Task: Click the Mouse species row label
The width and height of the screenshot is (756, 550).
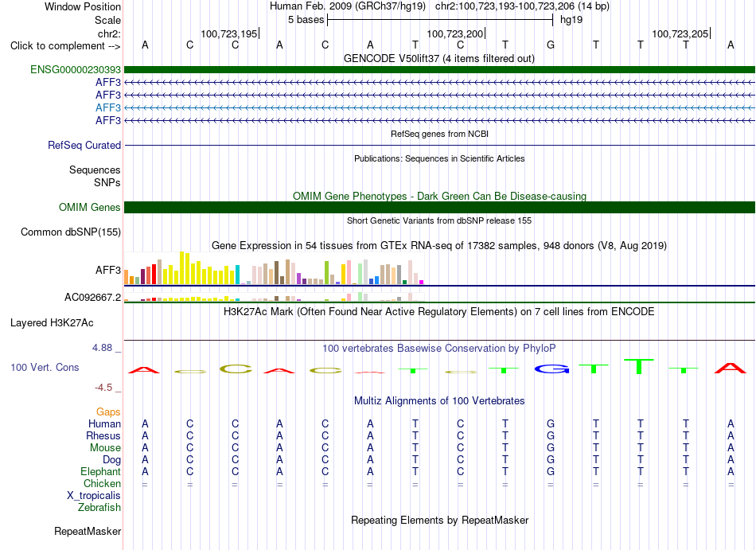Action: click(x=105, y=448)
